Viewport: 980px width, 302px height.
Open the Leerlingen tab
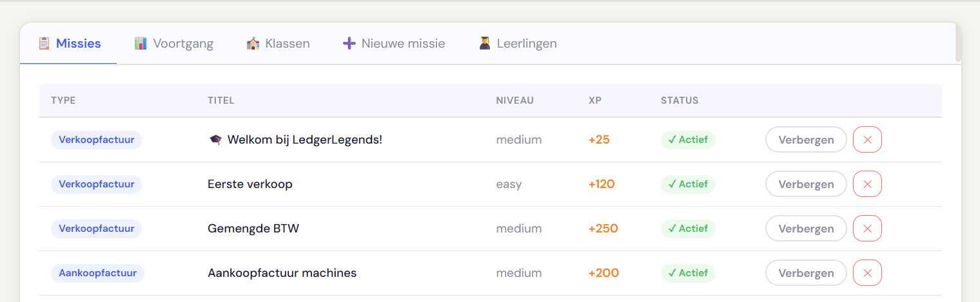(526, 44)
